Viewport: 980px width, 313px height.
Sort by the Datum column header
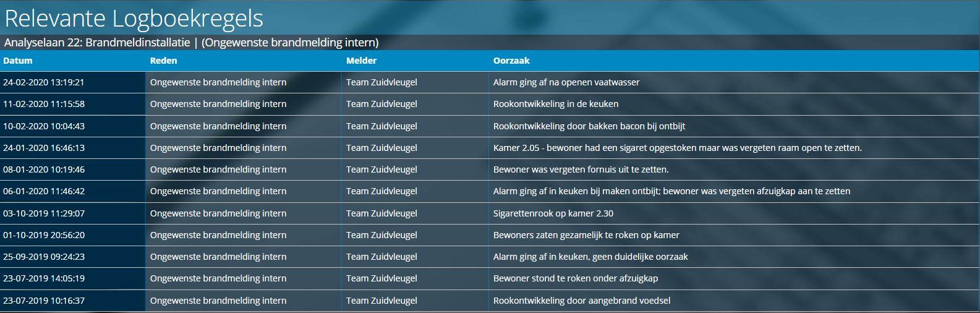(x=18, y=61)
